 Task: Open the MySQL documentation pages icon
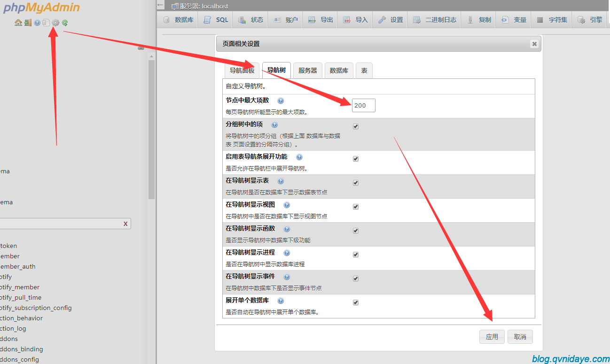point(46,23)
